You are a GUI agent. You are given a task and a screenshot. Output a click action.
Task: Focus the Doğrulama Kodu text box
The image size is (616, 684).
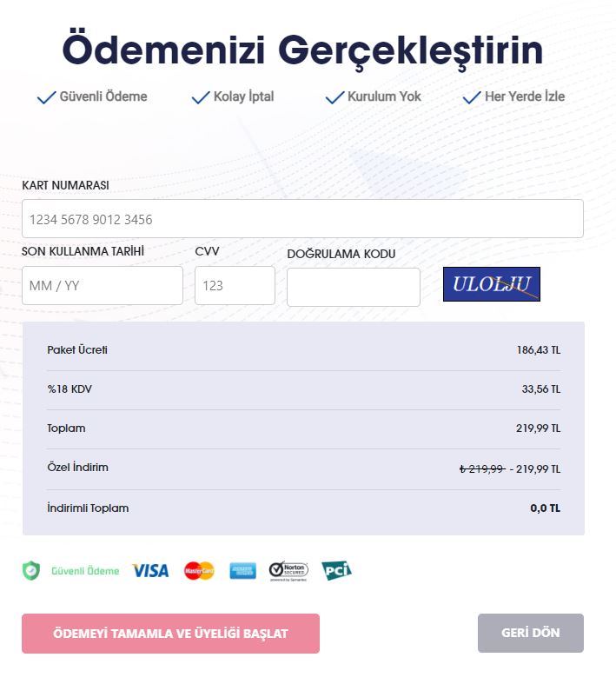(x=354, y=287)
